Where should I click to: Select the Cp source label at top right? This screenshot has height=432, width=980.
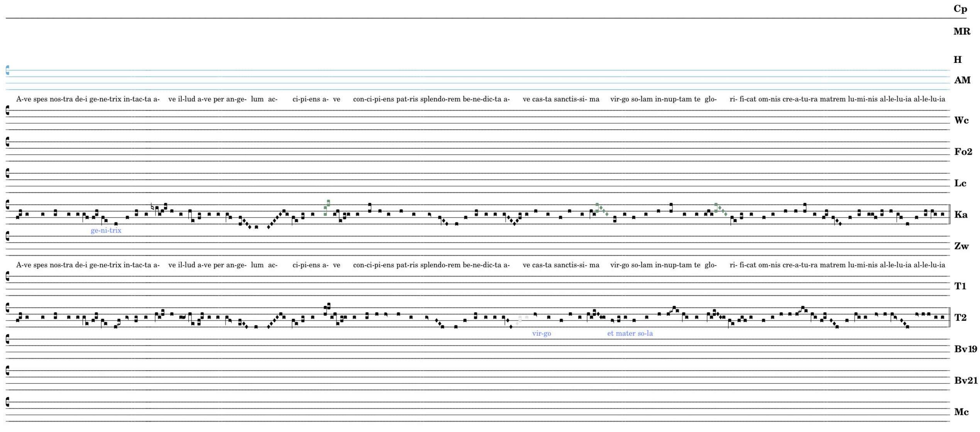coord(960,9)
